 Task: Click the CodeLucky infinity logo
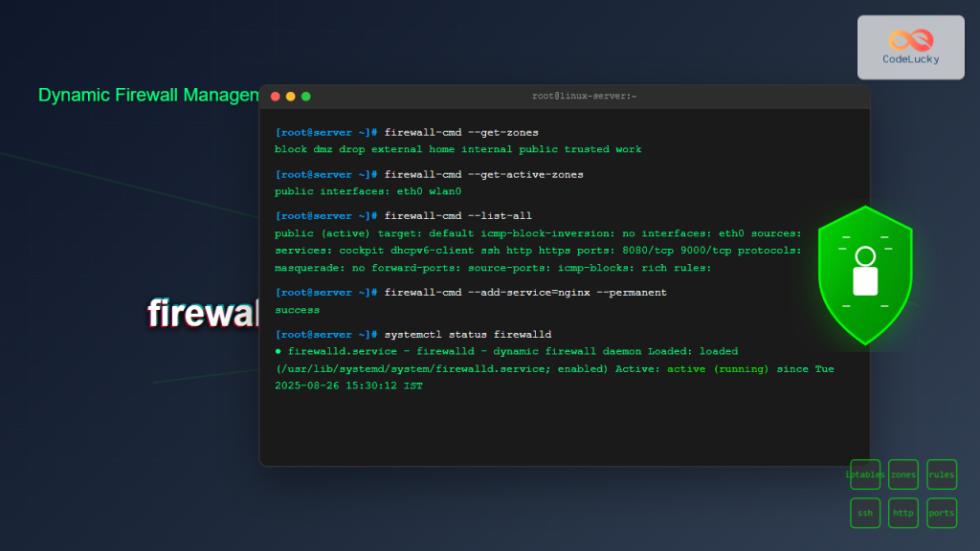pyautogui.click(x=910, y=36)
